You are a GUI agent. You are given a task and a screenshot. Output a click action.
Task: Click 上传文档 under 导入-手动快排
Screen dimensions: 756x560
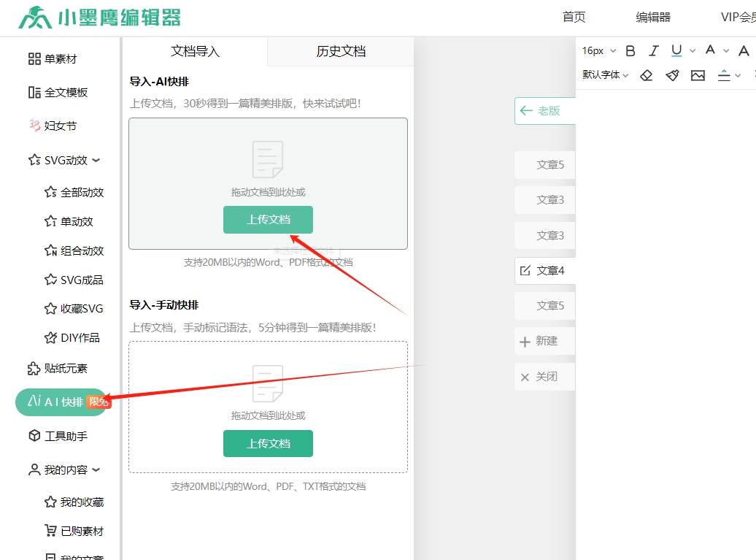click(x=268, y=443)
